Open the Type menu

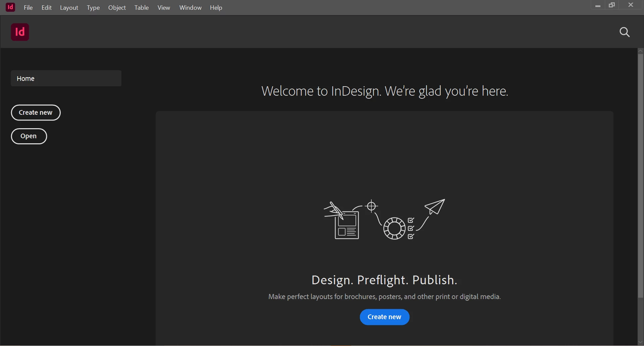click(93, 8)
